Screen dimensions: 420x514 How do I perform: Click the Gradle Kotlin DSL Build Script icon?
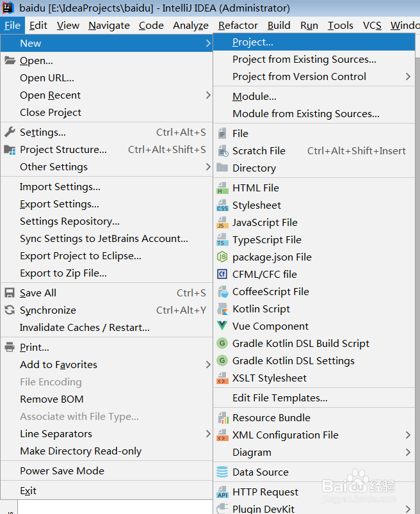222,343
